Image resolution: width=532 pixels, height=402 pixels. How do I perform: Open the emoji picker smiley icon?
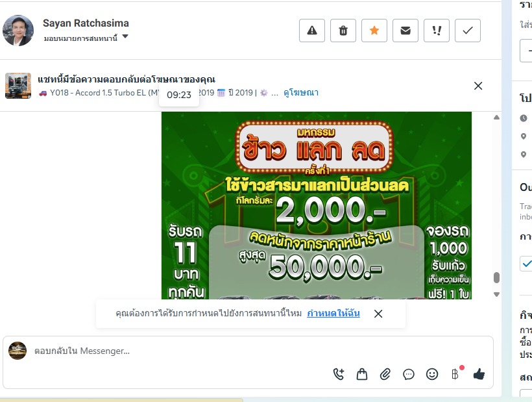[x=432, y=374]
